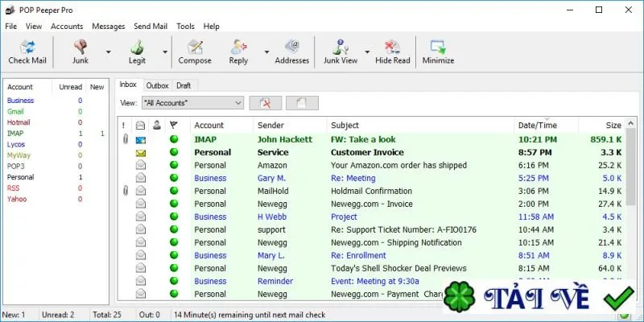Select the MyWay account in sidebar
644x322 pixels.
coord(19,155)
